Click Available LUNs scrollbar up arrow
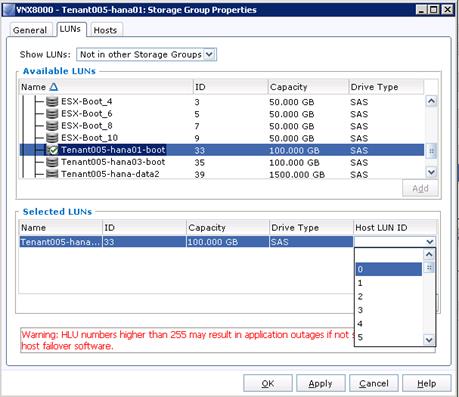Screen dimensions: 459x397 pyautogui.click(x=431, y=101)
